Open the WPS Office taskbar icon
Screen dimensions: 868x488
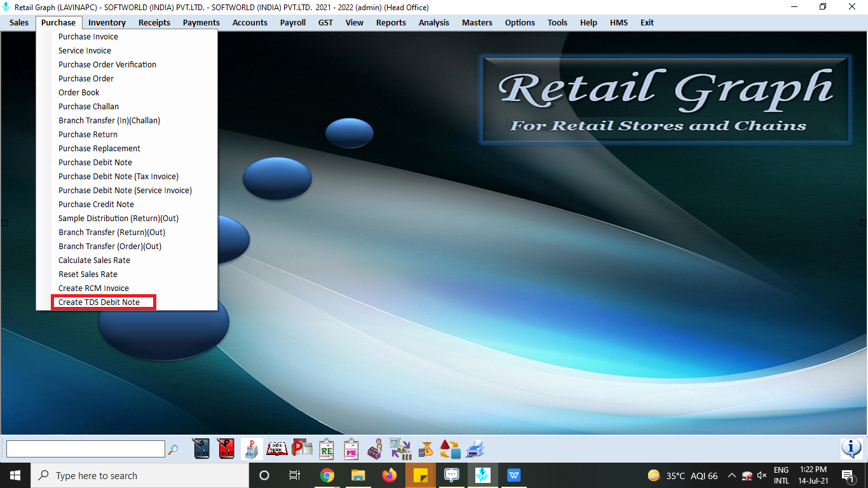coord(514,475)
